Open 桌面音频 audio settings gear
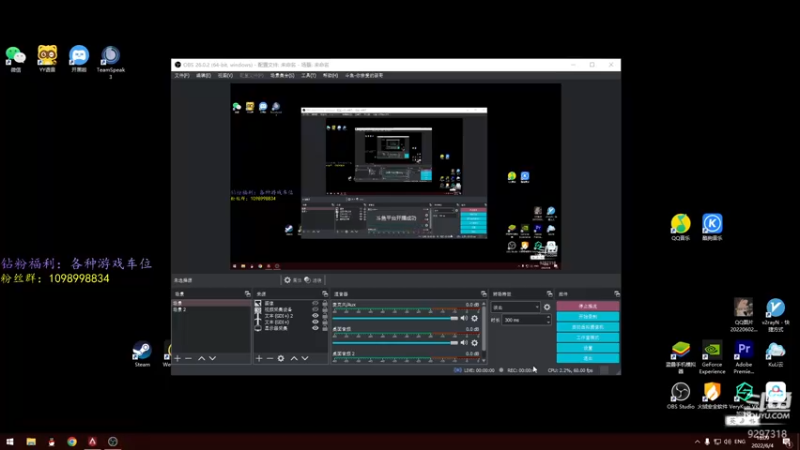Image resolution: width=800 pixels, height=450 pixels. coord(474,343)
